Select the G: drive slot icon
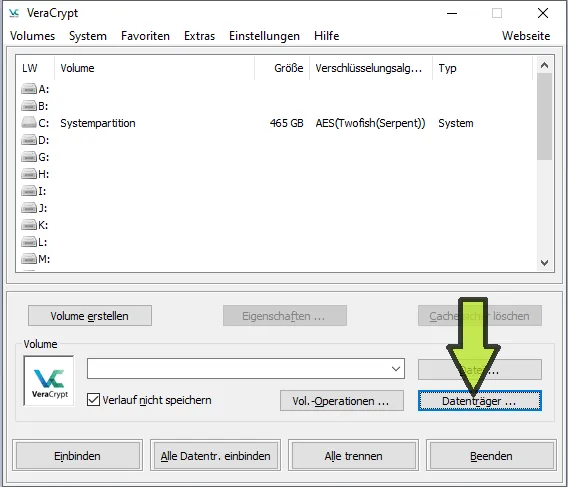568x487 pixels. tap(29, 157)
